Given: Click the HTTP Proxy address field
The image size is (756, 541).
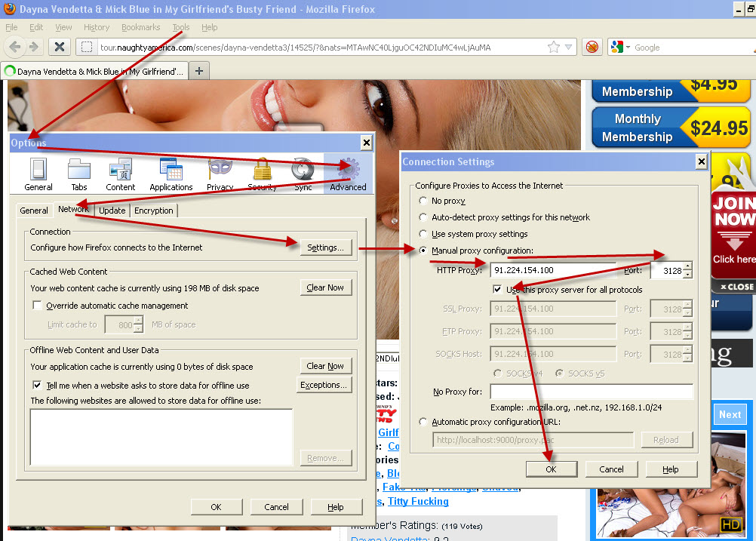Looking at the screenshot, I should point(553,270).
